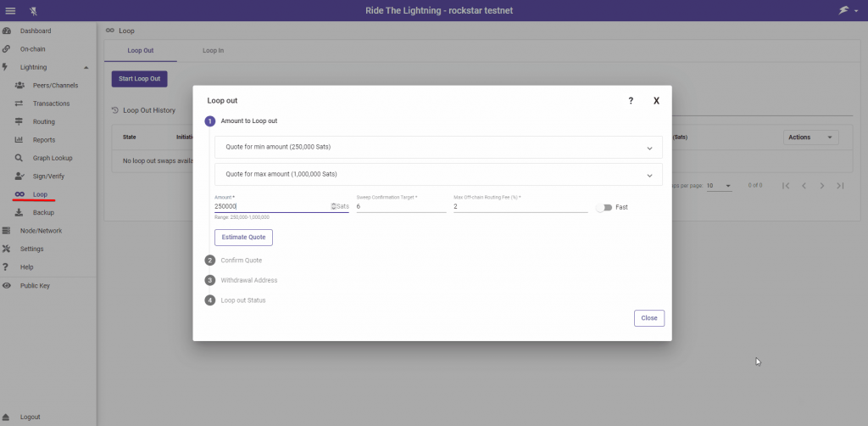Click the Estimate Quote button
The image size is (868, 426).
click(x=243, y=237)
